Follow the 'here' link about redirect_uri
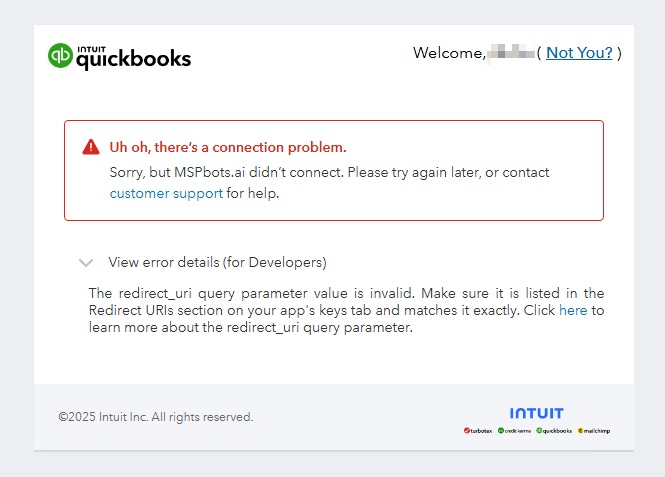This screenshot has width=665, height=477. pyautogui.click(x=573, y=311)
